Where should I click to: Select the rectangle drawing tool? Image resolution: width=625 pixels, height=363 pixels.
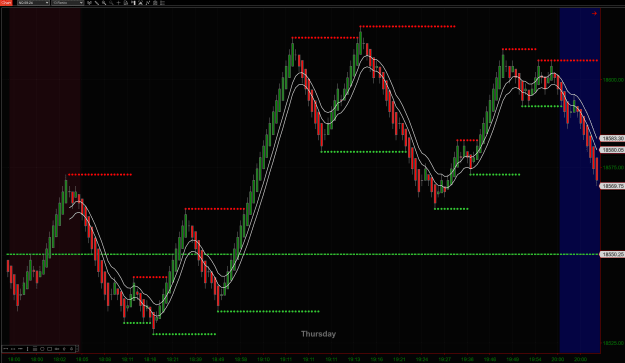(x=49, y=349)
